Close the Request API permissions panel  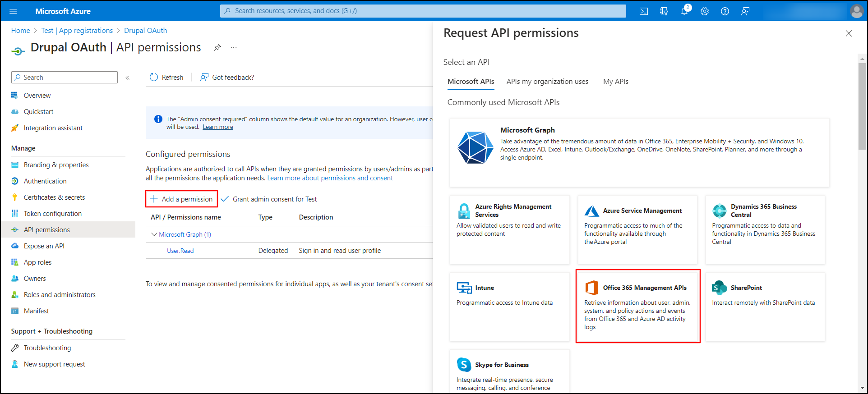[849, 33]
